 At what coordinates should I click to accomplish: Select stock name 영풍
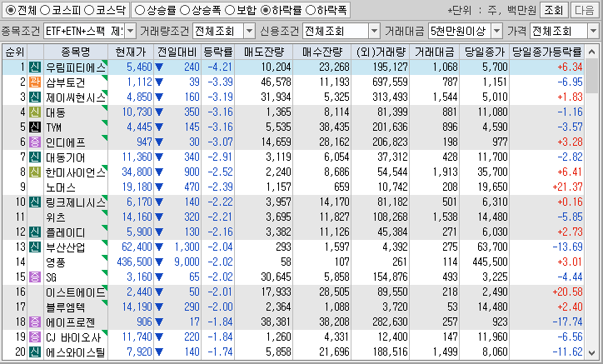pos(56,262)
